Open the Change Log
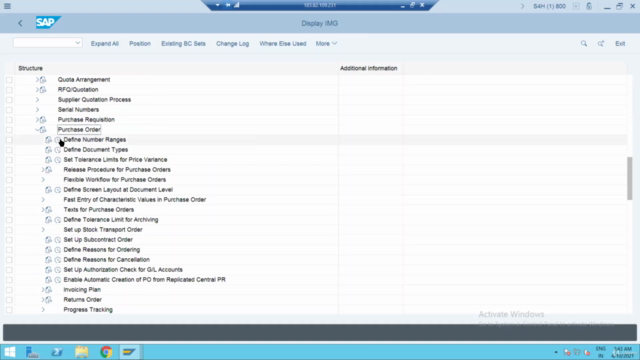 (232, 44)
